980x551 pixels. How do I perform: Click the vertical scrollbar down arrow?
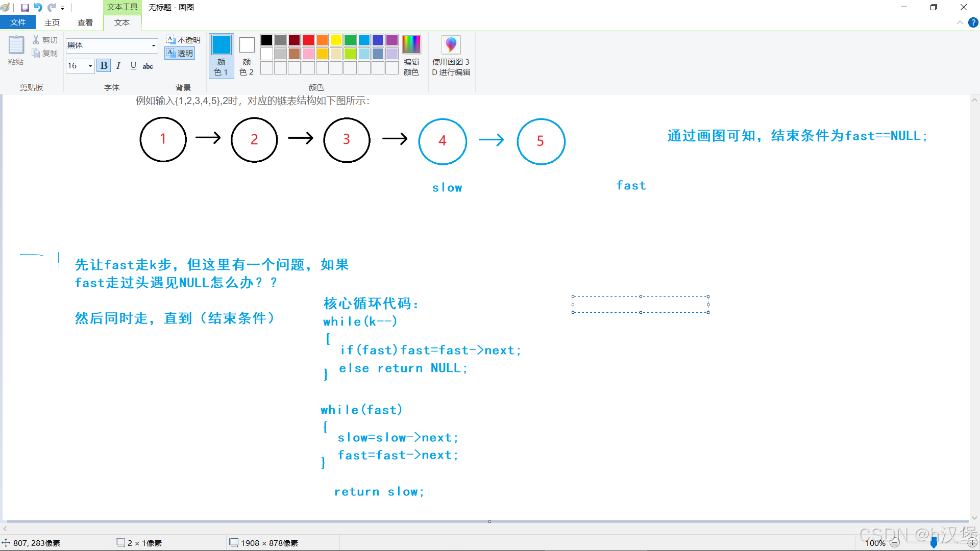click(x=974, y=518)
